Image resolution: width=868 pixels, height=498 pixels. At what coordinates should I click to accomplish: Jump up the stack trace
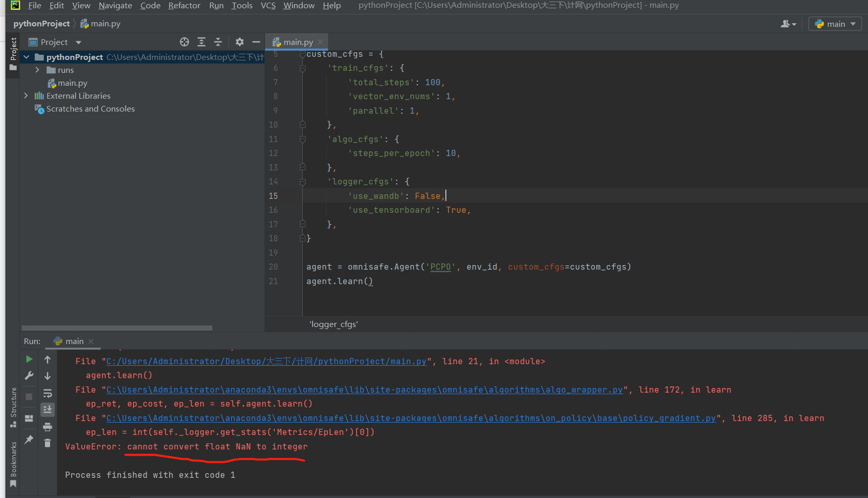coord(48,360)
